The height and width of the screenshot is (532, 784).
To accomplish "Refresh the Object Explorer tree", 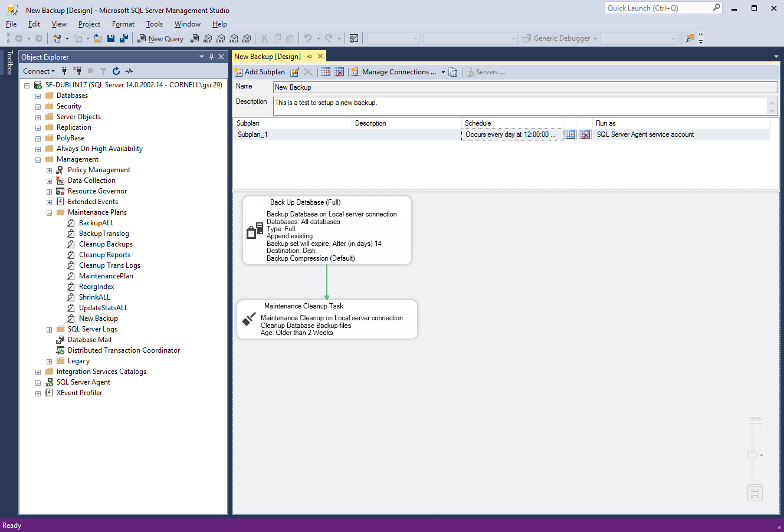I will coord(116,71).
